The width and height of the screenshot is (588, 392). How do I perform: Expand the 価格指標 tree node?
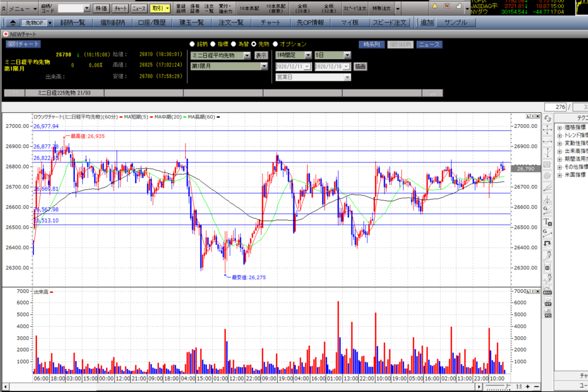point(560,127)
